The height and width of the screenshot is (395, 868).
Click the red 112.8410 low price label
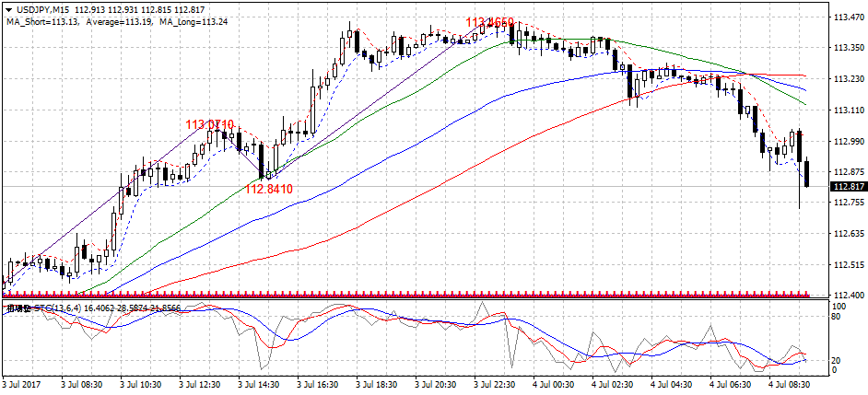click(x=268, y=189)
